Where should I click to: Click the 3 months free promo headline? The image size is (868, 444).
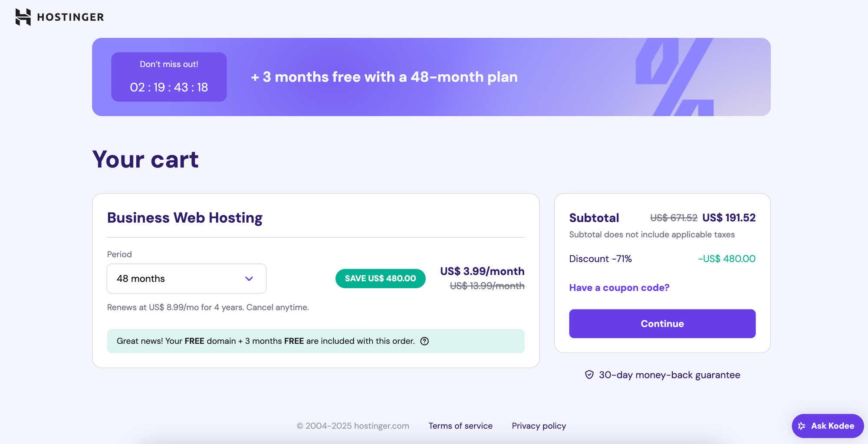point(384,77)
